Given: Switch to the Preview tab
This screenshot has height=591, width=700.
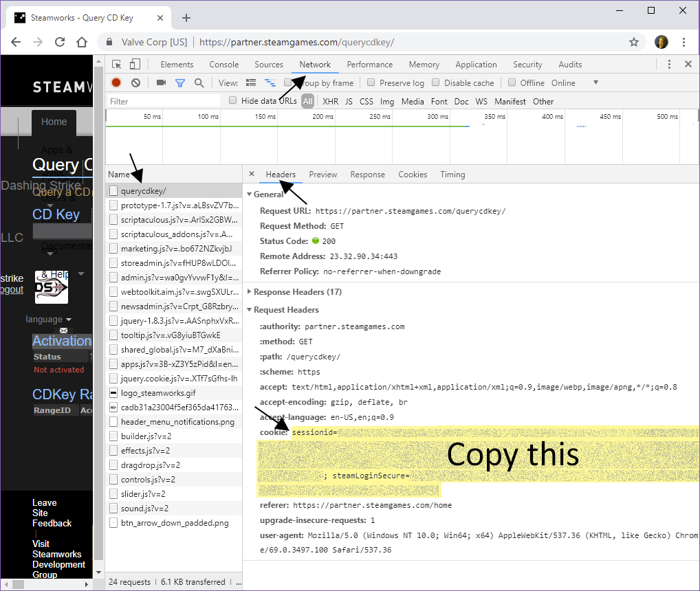Looking at the screenshot, I should (x=322, y=175).
